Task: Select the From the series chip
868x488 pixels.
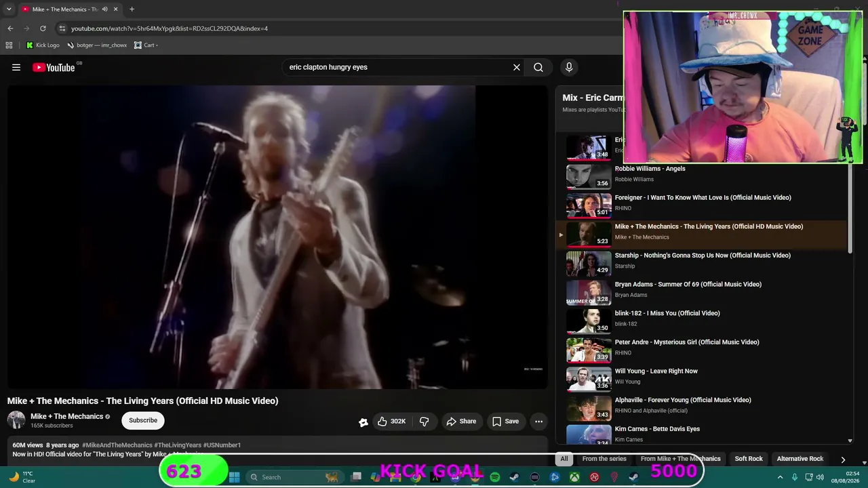Action: point(604,459)
